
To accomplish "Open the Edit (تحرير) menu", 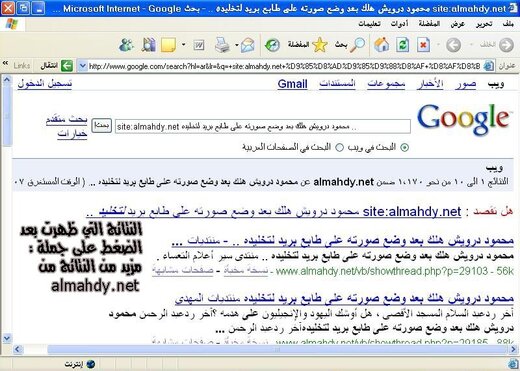I will point(484,24).
